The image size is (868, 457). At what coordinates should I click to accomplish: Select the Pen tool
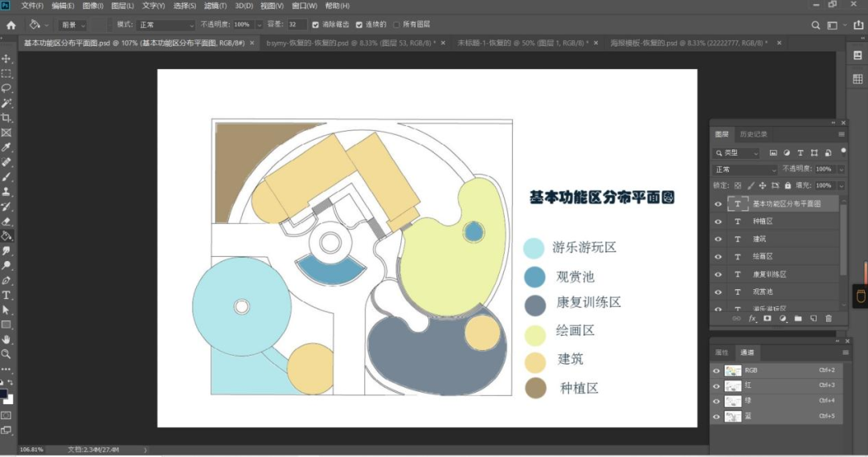[x=6, y=280]
